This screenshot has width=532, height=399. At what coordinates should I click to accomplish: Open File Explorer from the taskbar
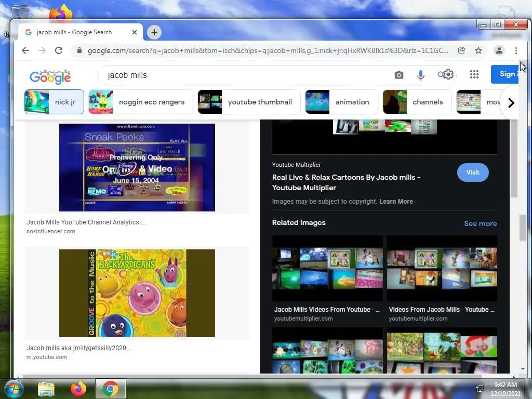tap(46, 389)
